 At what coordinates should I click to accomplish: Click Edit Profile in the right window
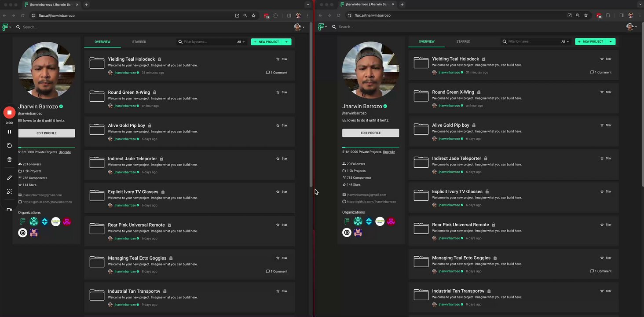(371, 133)
